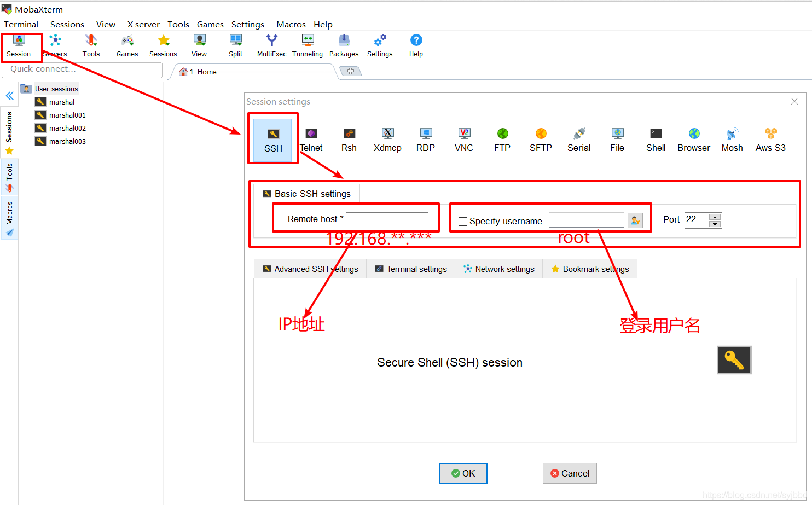Image resolution: width=812 pixels, height=505 pixels.
Task: Select the marshal001 session
Action: point(61,115)
